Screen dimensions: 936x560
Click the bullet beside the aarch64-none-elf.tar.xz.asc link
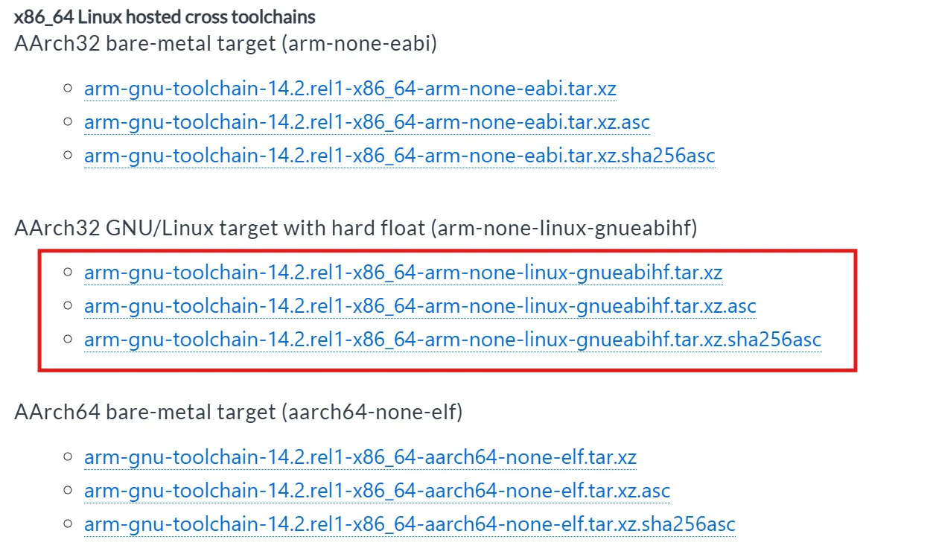(68, 491)
